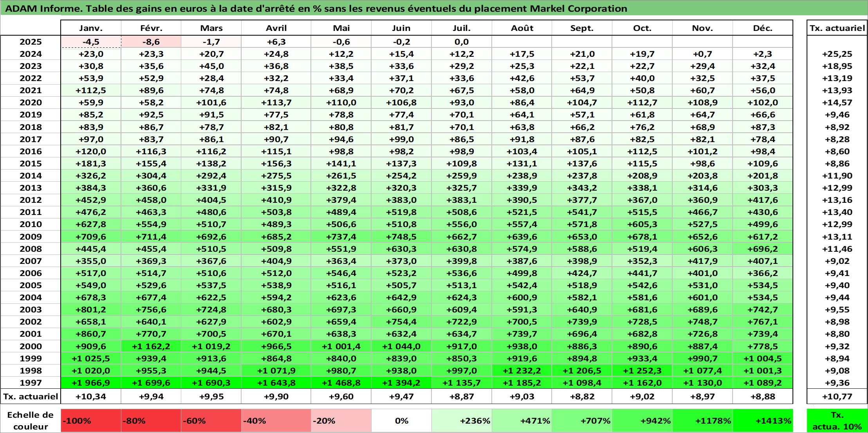This screenshot has height=433, width=868.
Task: Click the '+53,7' cell for September 2022
Action: (x=582, y=78)
